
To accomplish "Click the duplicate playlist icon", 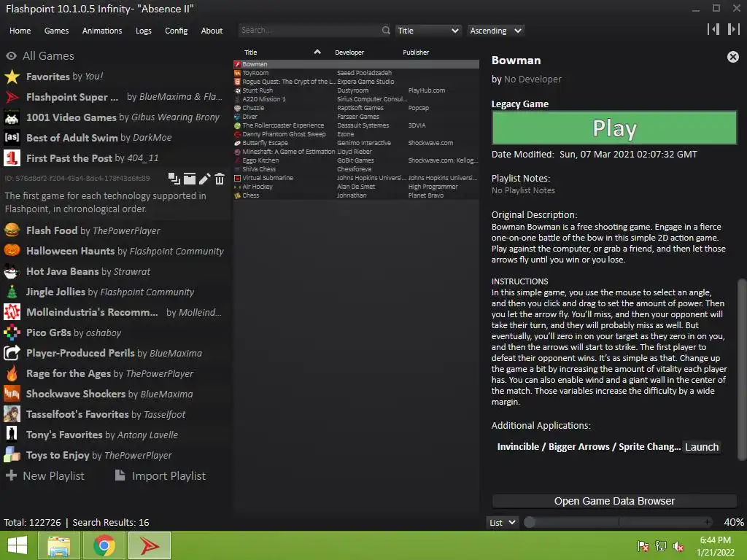I will [x=174, y=179].
